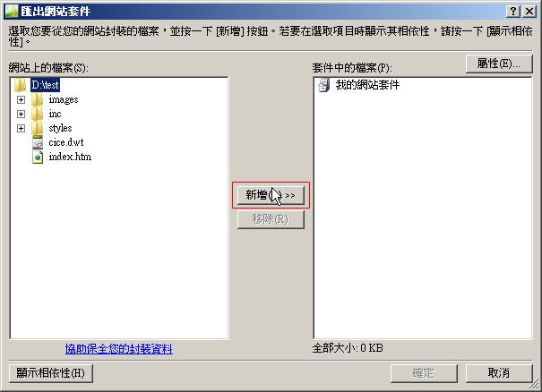Click the images folder icon

coord(37,100)
